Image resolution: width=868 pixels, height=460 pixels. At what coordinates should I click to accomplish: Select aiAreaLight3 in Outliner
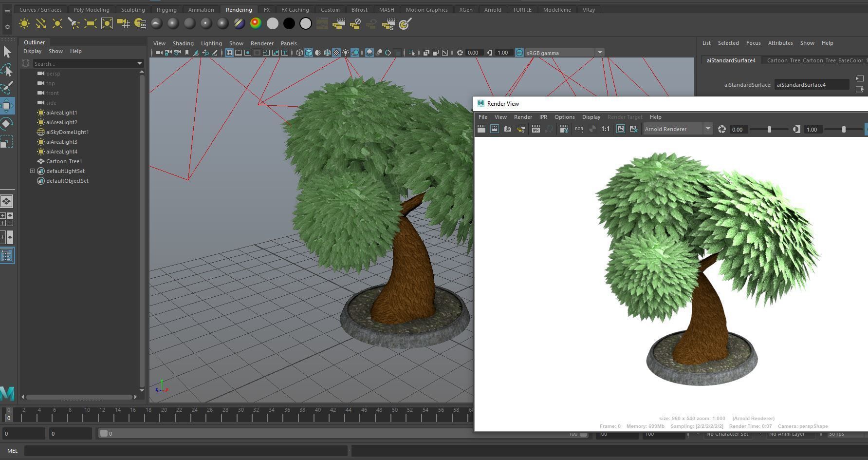[x=62, y=142]
